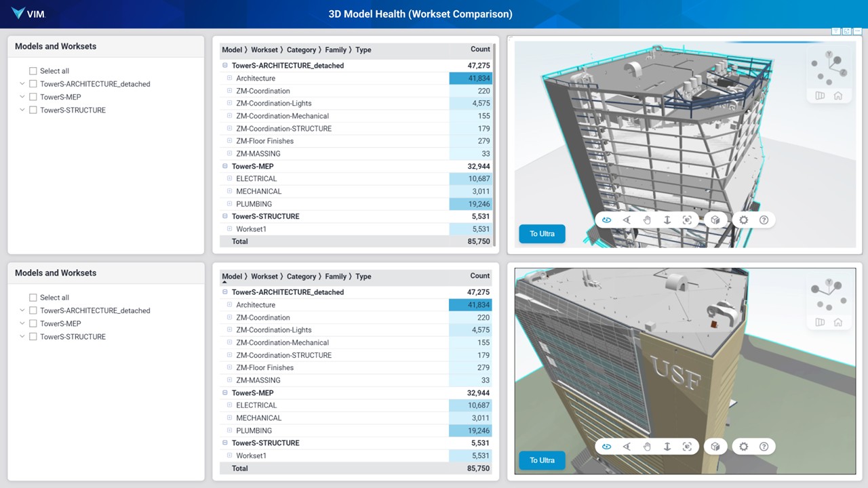This screenshot has height=488, width=868.
Task: Expand TowerS-ARCHITECTURE_detached in top worksets tree
Action: (22, 84)
